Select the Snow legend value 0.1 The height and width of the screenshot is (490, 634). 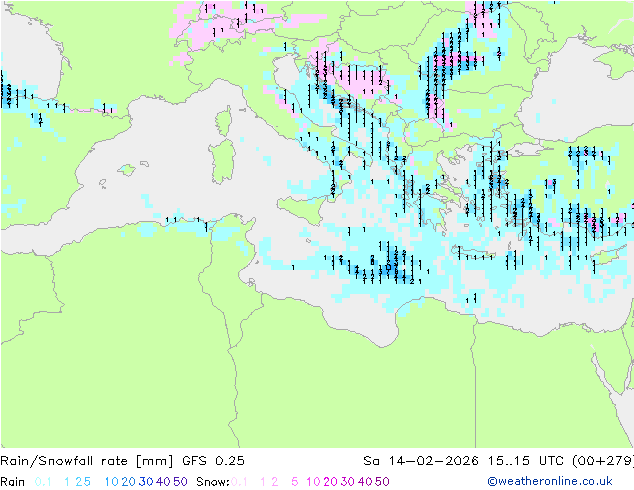(x=239, y=482)
